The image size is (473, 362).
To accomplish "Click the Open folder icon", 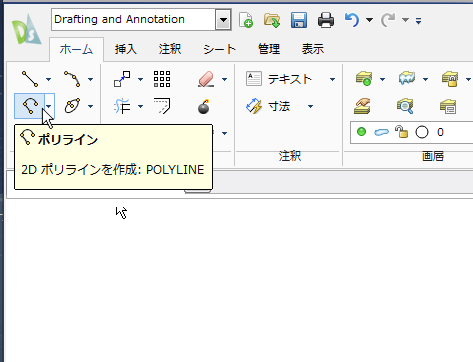I will [272, 20].
